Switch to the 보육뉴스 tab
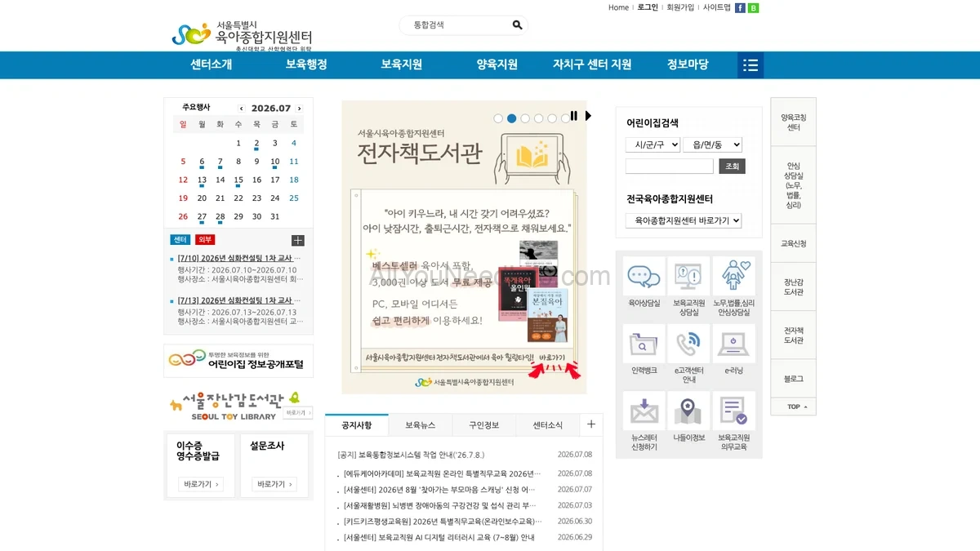 pyautogui.click(x=421, y=425)
